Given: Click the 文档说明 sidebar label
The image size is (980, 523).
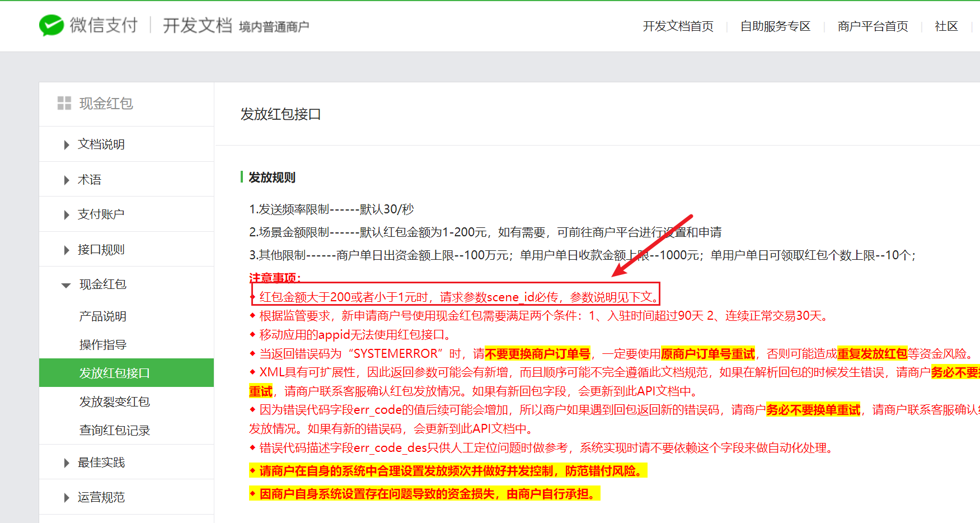Looking at the screenshot, I should point(101,144).
